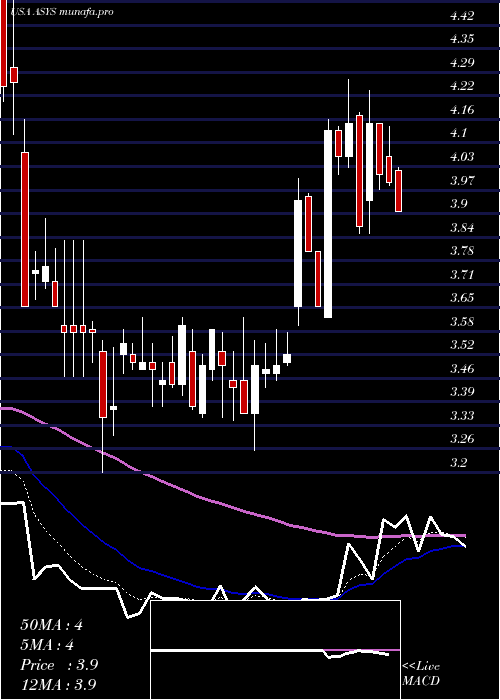Click inside the MACD inset panel
The image size is (500, 700).
pos(275,650)
